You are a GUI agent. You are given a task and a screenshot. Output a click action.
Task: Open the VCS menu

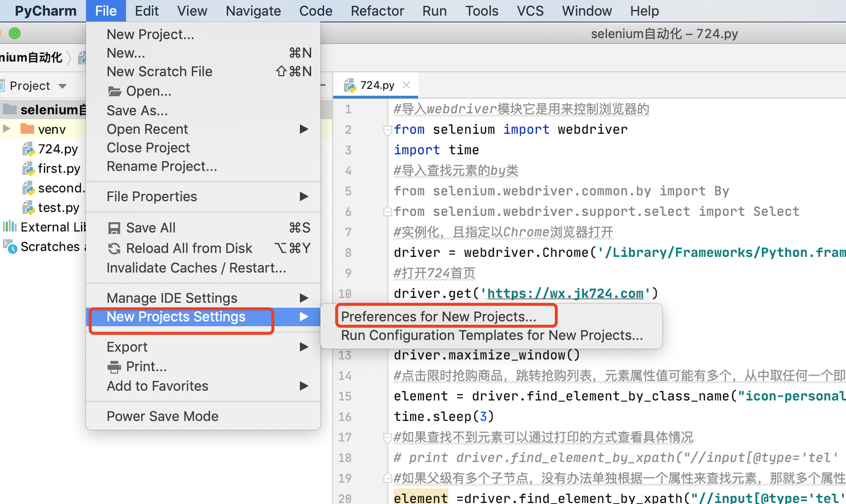[530, 11]
